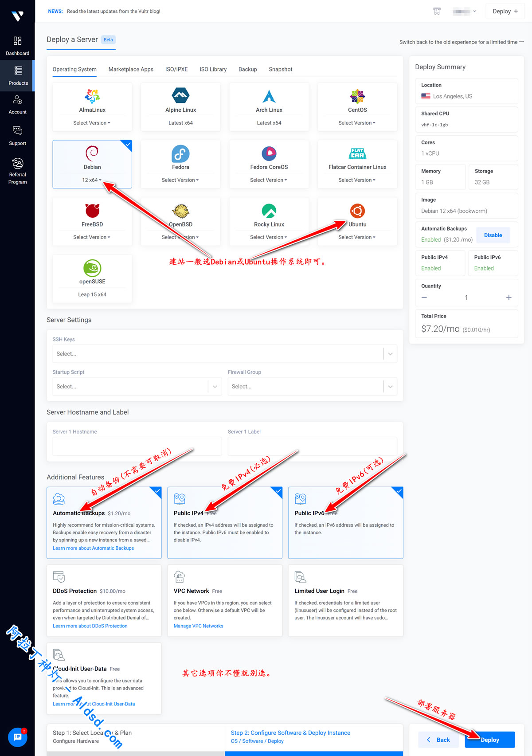Select Debian operating system icon
This screenshot has width=532, height=756.
click(92, 153)
